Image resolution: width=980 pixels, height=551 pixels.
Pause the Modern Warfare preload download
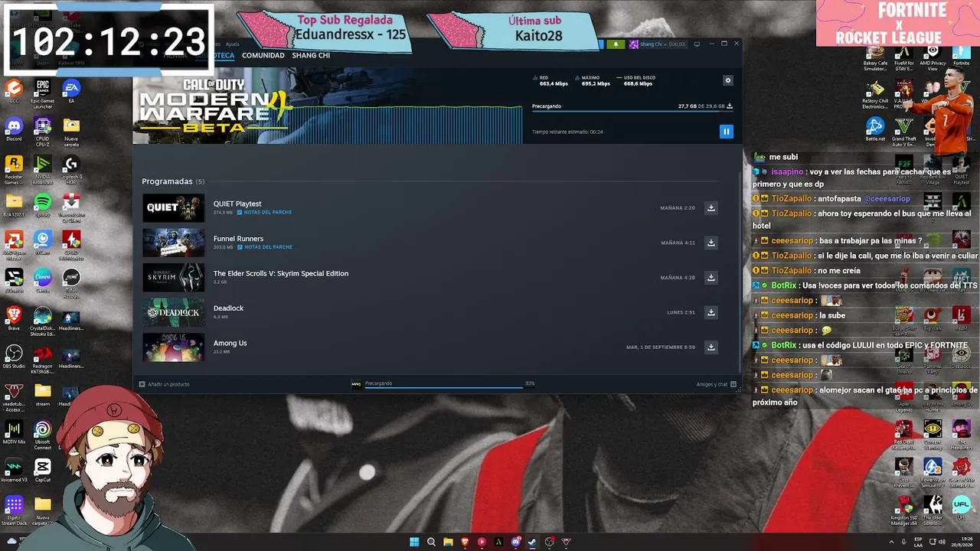coord(726,132)
